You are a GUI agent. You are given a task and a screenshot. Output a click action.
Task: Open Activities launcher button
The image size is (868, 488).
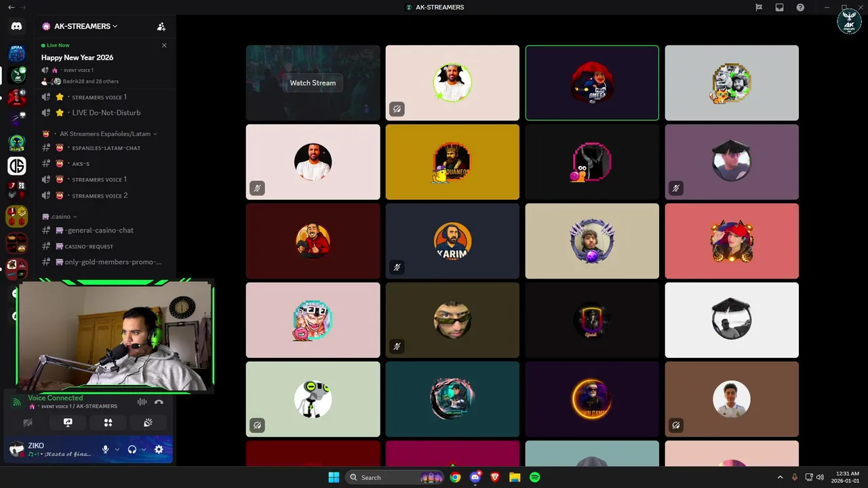pyautogui.click(x=108, y=422)
